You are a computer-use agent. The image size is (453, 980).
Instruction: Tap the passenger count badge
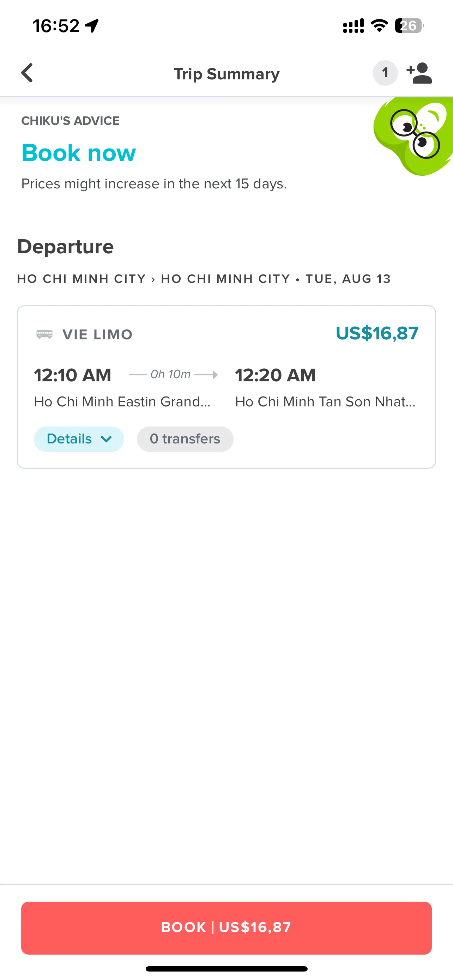coord(385,73)
